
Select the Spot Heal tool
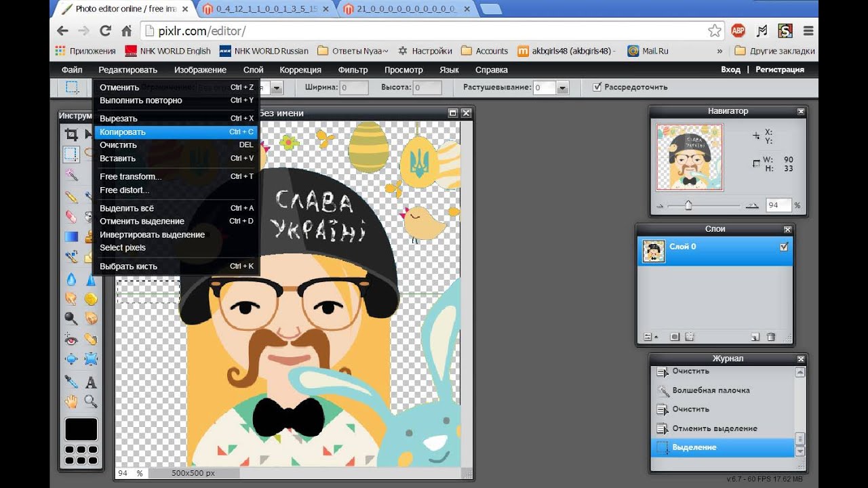[x=90, y=339]
